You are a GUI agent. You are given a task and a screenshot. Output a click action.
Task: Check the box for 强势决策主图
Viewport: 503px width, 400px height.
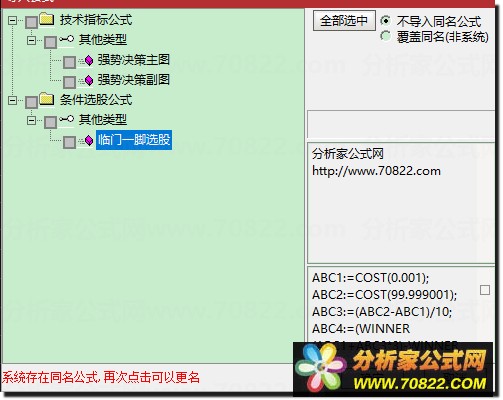pos(69,62)
